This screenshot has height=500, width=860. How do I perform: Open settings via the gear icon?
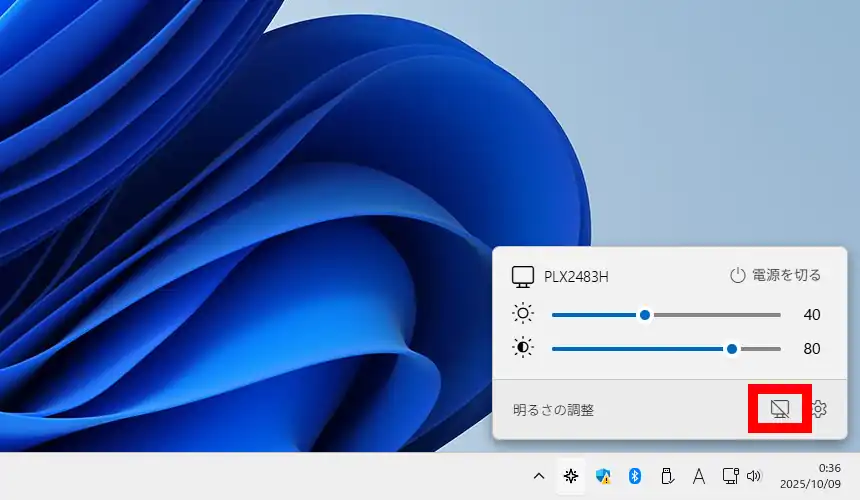point(819,408)
